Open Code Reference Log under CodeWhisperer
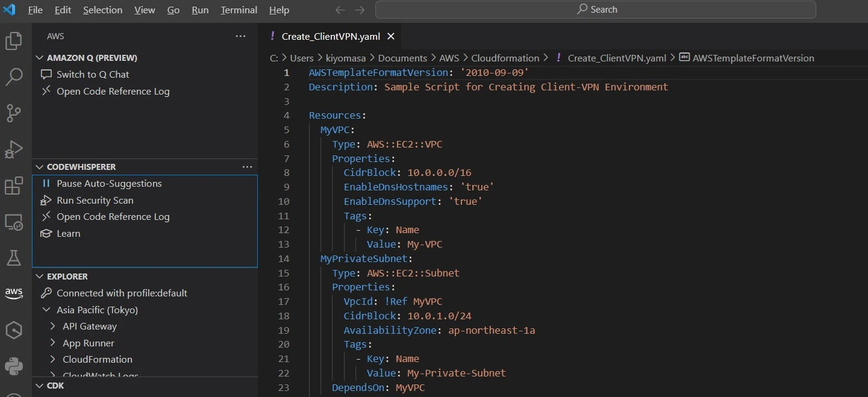This screenshot has height=397, width=868. (113, 216)
